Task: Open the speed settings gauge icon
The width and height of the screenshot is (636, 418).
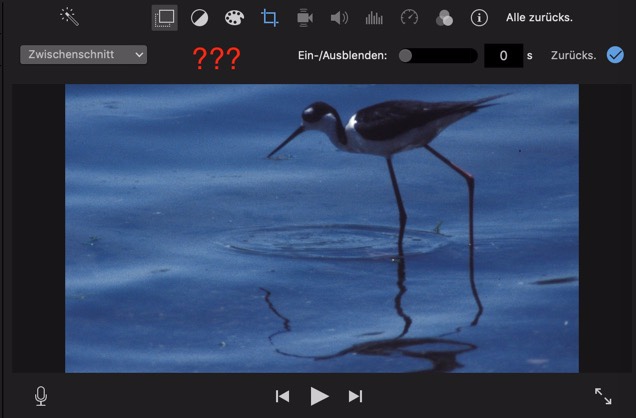Action: (409, 18)
